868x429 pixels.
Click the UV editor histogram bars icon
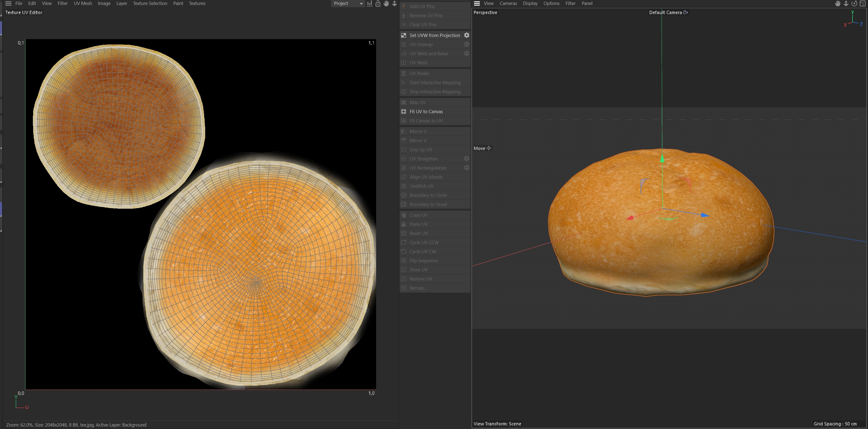pyautogui.click(x=370, y=4)
